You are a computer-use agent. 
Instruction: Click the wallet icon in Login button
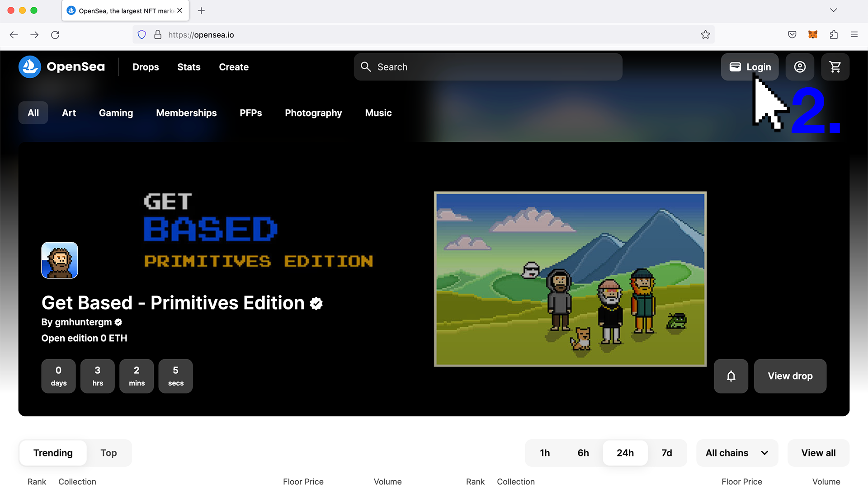pyautogui.click(x=735, y=67)
